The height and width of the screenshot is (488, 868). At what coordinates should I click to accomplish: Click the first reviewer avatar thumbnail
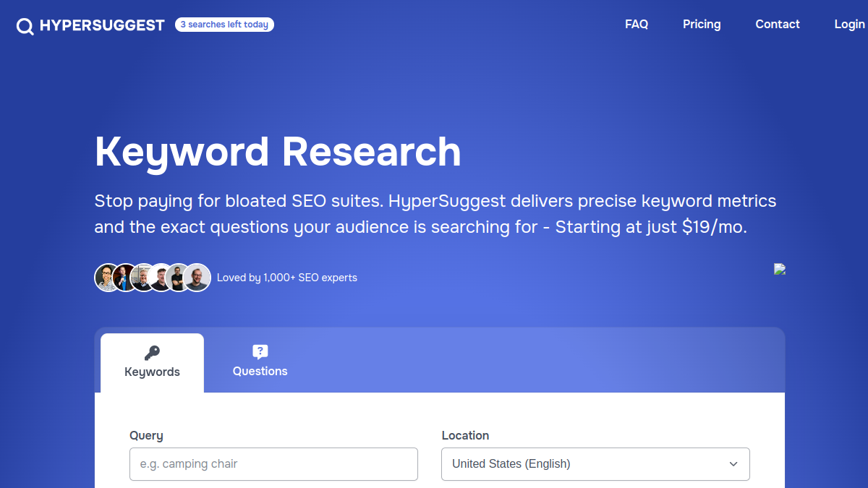point(108,278)
